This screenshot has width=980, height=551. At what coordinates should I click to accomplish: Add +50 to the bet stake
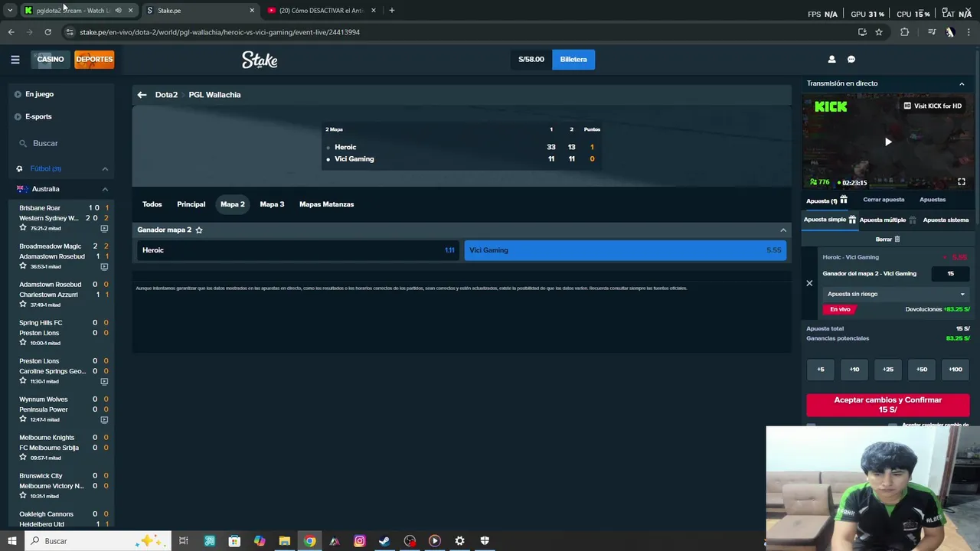922,370
